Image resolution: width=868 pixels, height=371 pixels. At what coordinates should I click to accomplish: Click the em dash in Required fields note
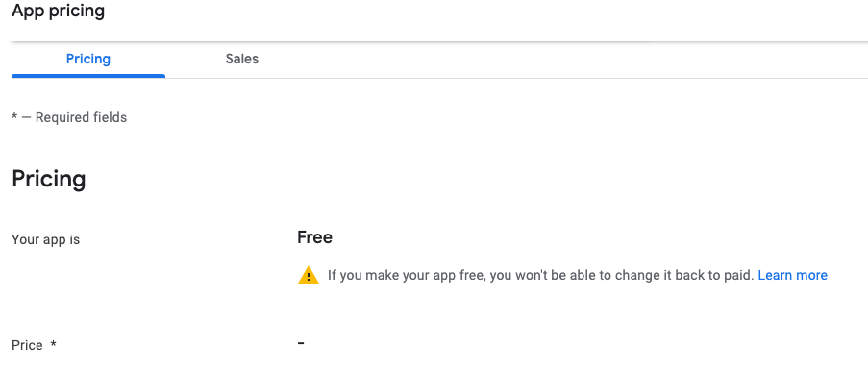(x=27, y=118)
